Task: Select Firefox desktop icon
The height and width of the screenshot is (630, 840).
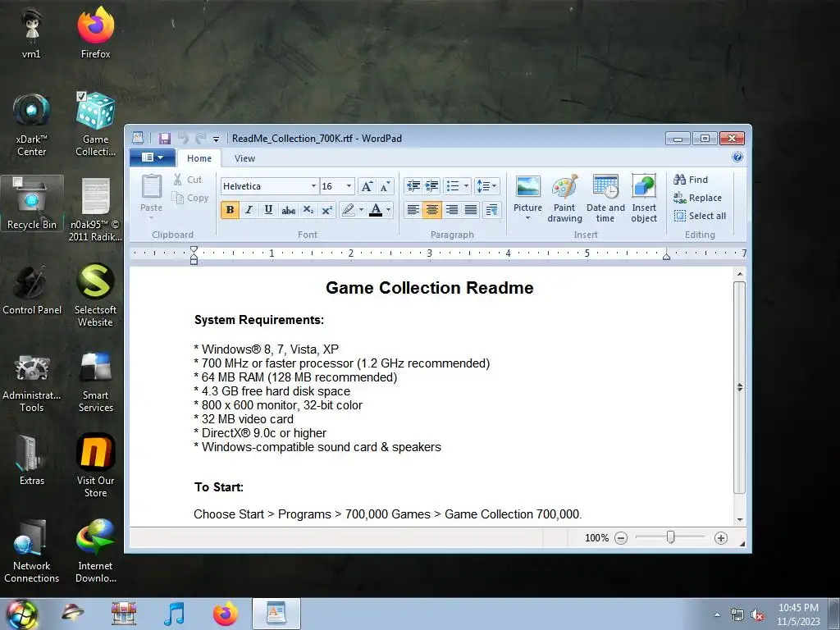Action: pos(95,33)
